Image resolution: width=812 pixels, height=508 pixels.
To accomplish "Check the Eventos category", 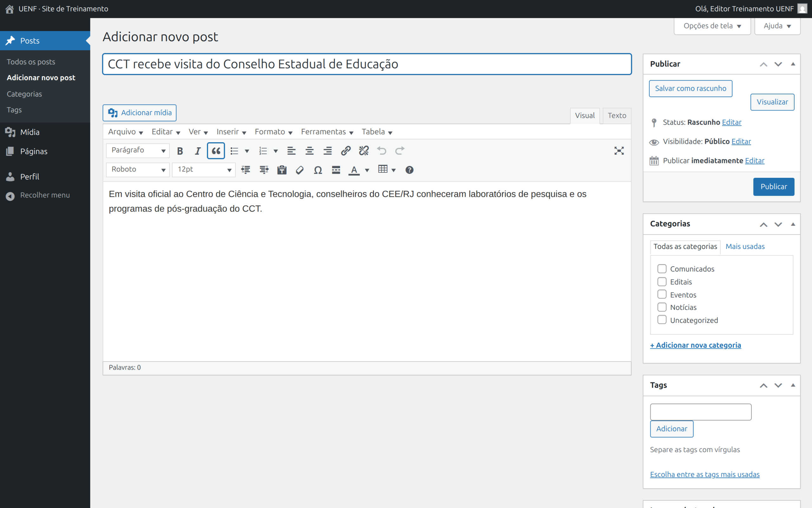I will pyautogui.click(x=662, y=294).
